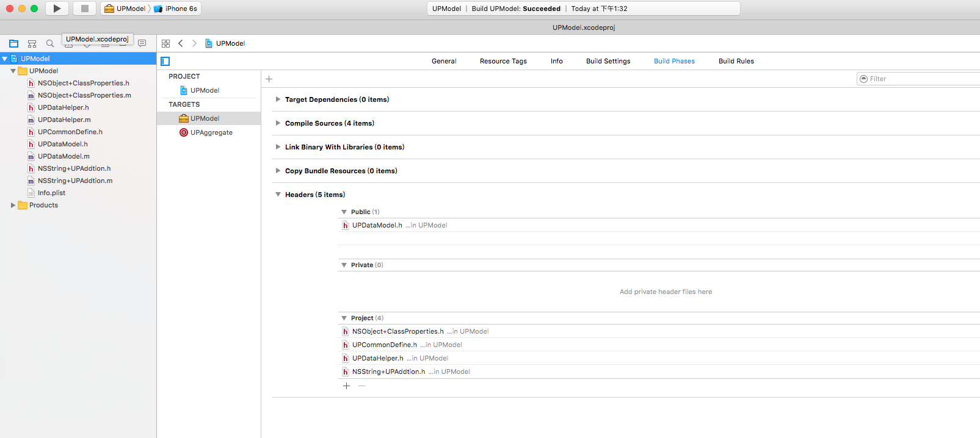The image size is (980, 438).
Task: Stop the running task via Stop button
Action: tap(85, 9)
